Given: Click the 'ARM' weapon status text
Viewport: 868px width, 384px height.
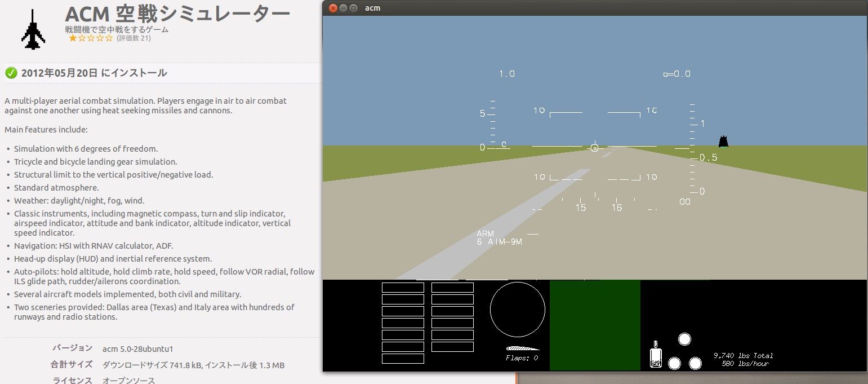Looking at the screenshot, I should [485, 234].
